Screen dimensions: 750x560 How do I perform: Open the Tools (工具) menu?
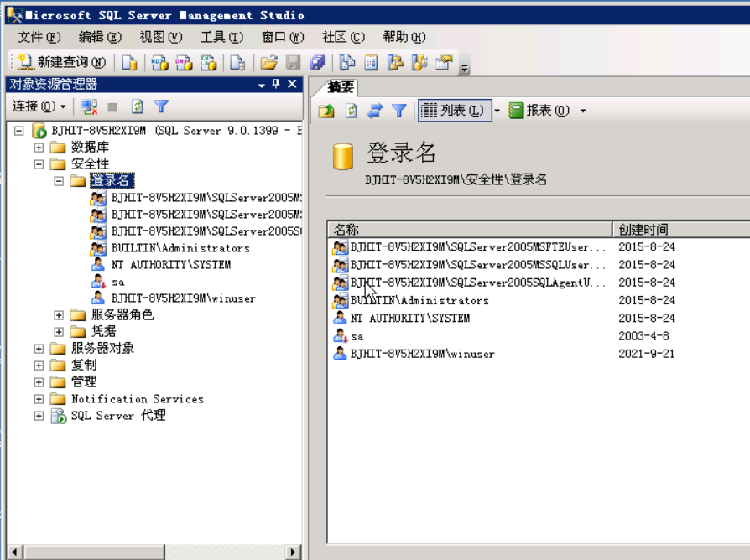(x=222, y=37)
